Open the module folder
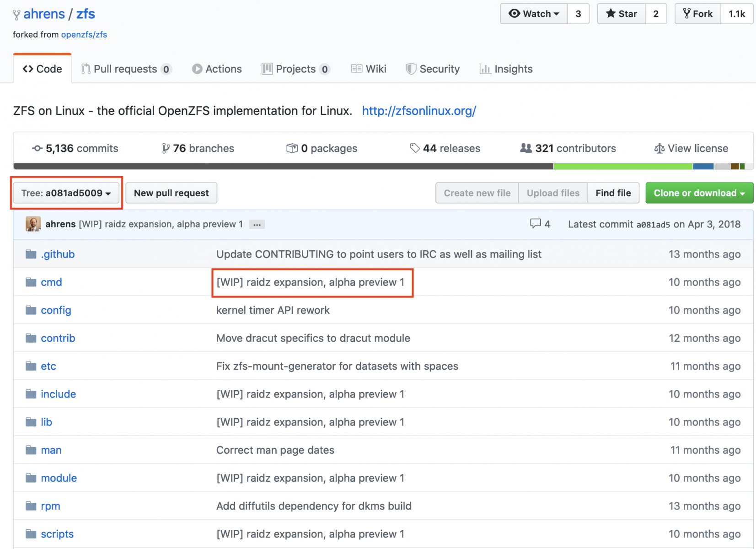 [59, 478]
